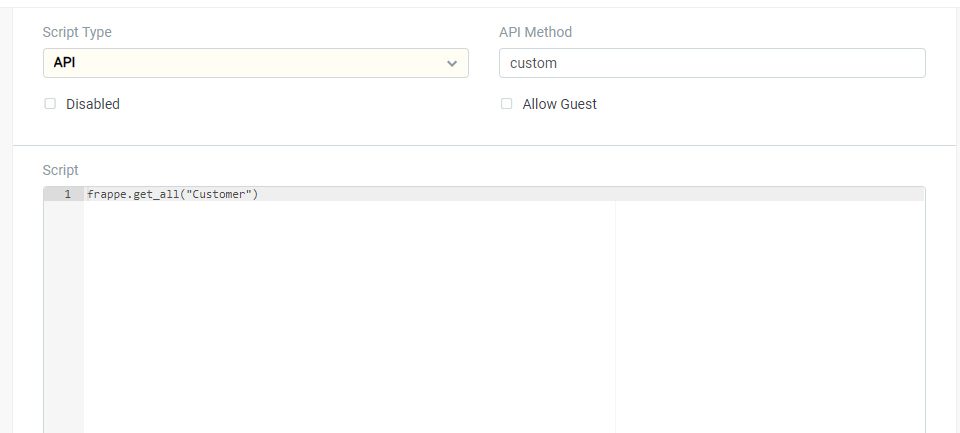Set cursor after the closing parenthesis of line 1
Screen dimensions: 960x433
(x=260, y=194)
